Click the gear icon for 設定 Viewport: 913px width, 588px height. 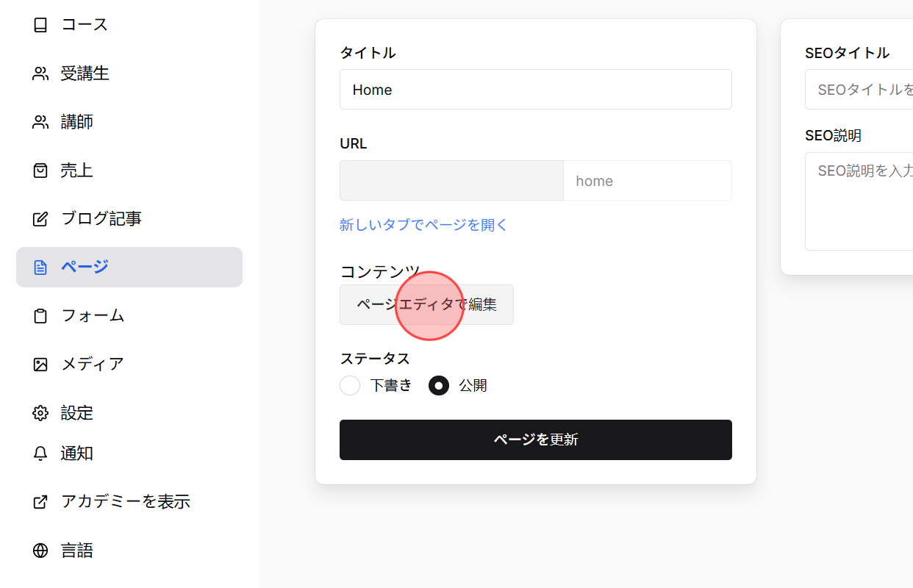coord(40,412)
